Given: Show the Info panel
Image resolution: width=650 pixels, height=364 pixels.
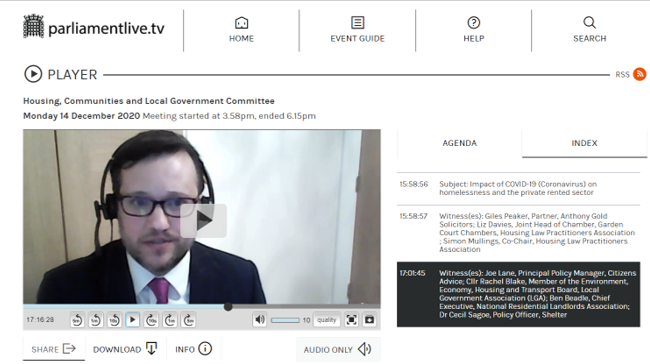Looking at the screenshot, I should click(x=194, y=349).
